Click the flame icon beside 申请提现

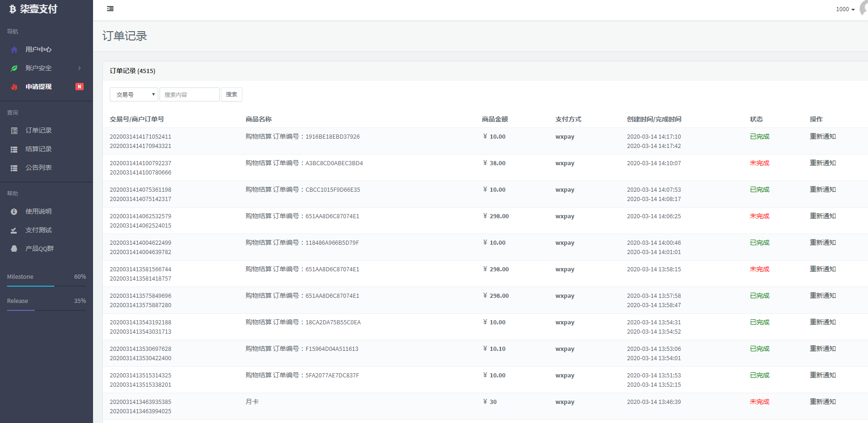(14, 87)
